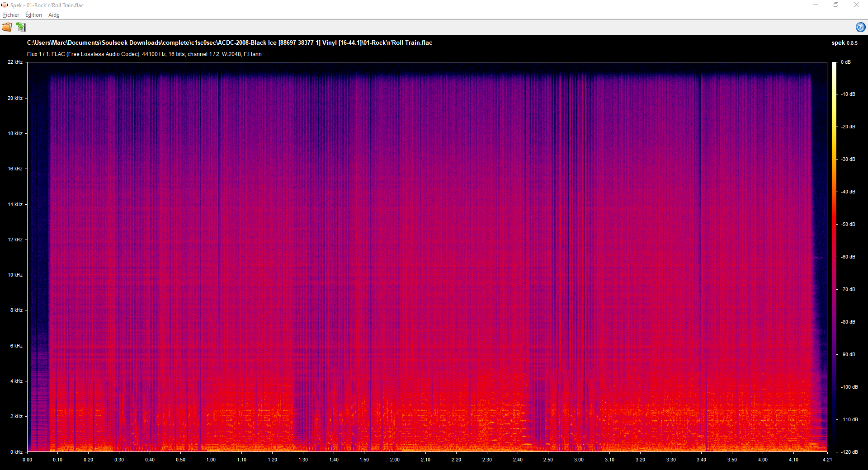The image size is (868, 470).
Task: Close the Spek window
Action: [856, 5]
